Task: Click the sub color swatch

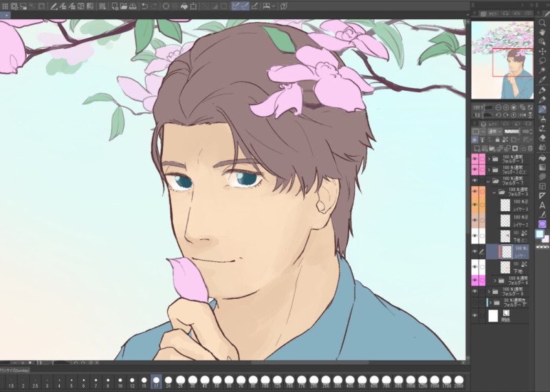Action: point(545,239)
